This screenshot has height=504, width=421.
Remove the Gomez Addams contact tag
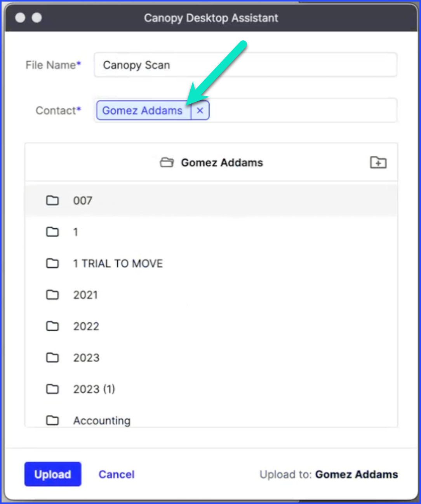pyautogui.click(x=200, y=111)
